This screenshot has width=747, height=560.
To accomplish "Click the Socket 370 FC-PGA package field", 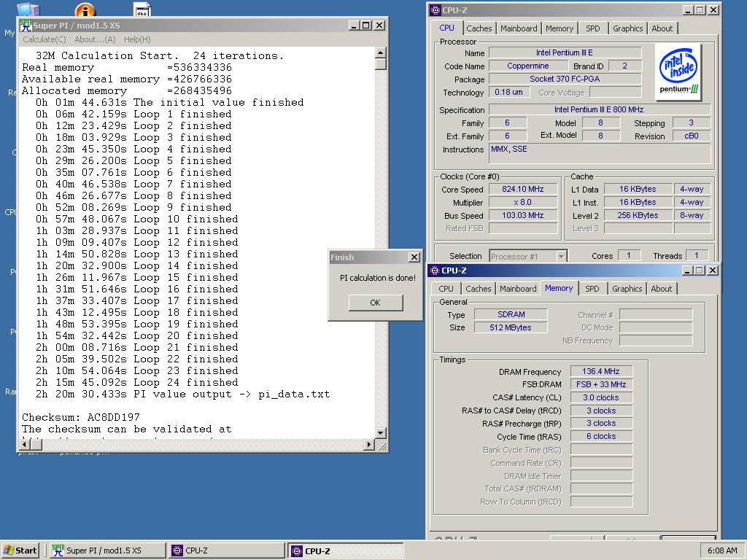I will [x=565, y=79].
